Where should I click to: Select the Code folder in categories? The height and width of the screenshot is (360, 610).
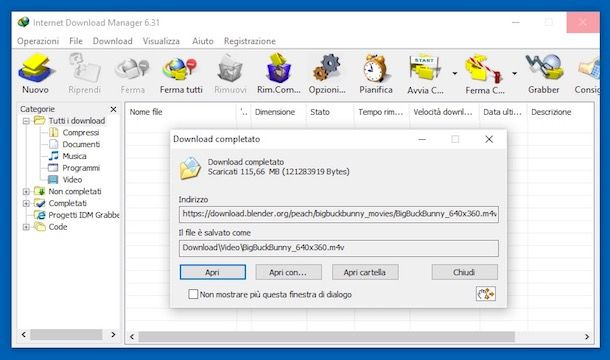[x=58, y=227]
